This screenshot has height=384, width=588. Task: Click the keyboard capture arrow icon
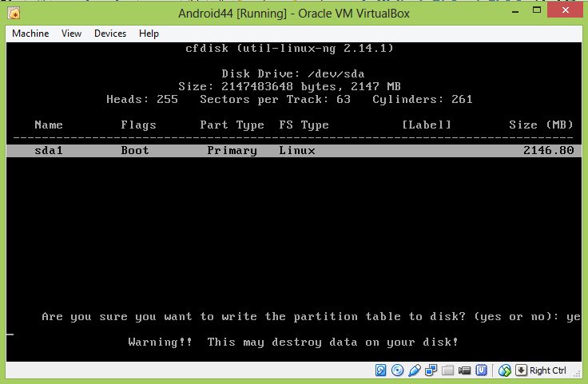click(x=521, y=370)
